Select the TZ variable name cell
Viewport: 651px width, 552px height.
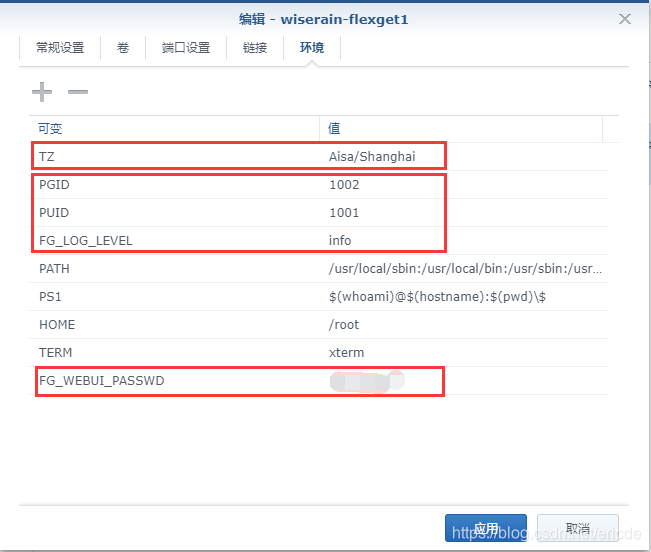tap(46, 156)
